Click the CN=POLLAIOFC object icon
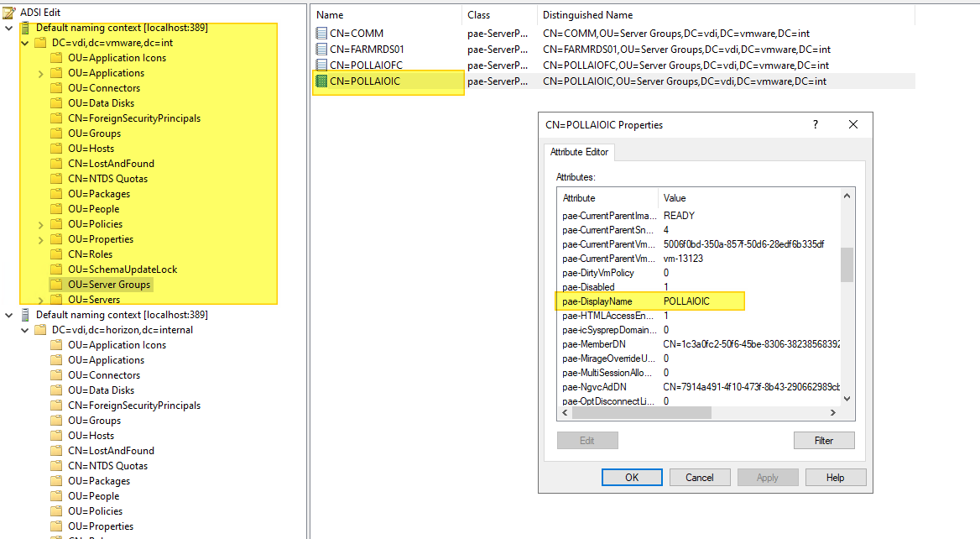The width and height of the screenshot is (980, 539). coord(321,65)
